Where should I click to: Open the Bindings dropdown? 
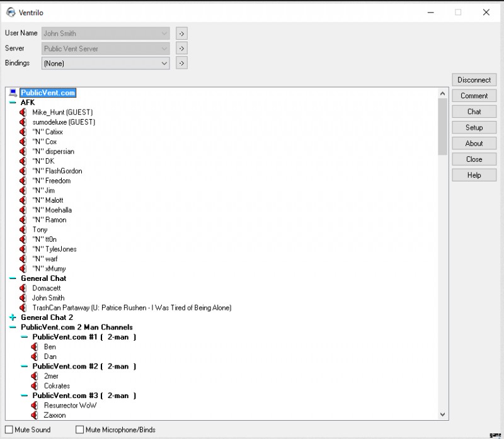click(164, 64)
